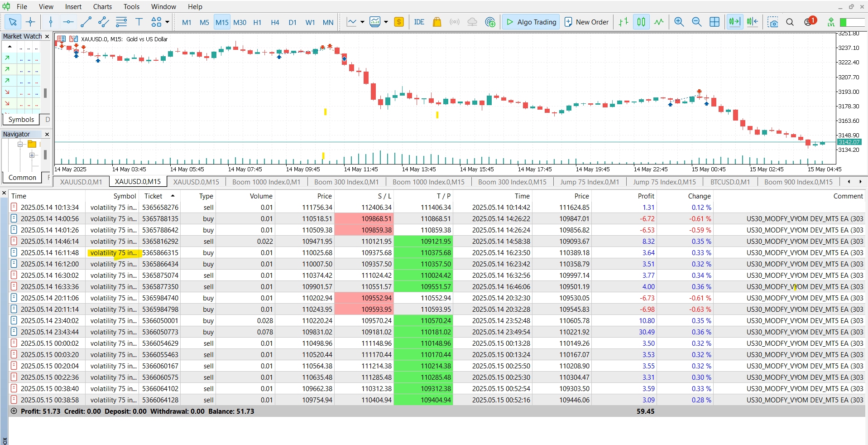
Task: Close the Market Watch panel
Action: (x=47, y=36)
